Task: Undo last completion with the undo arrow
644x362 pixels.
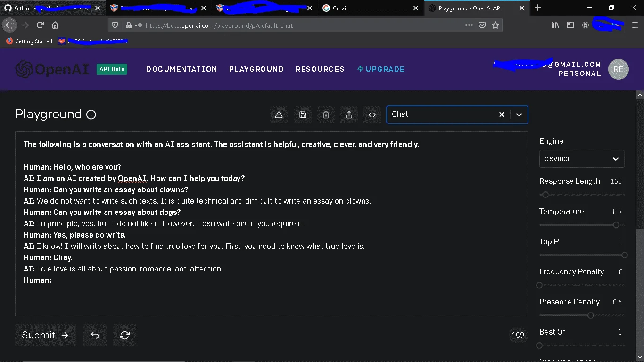Action: 95,335
